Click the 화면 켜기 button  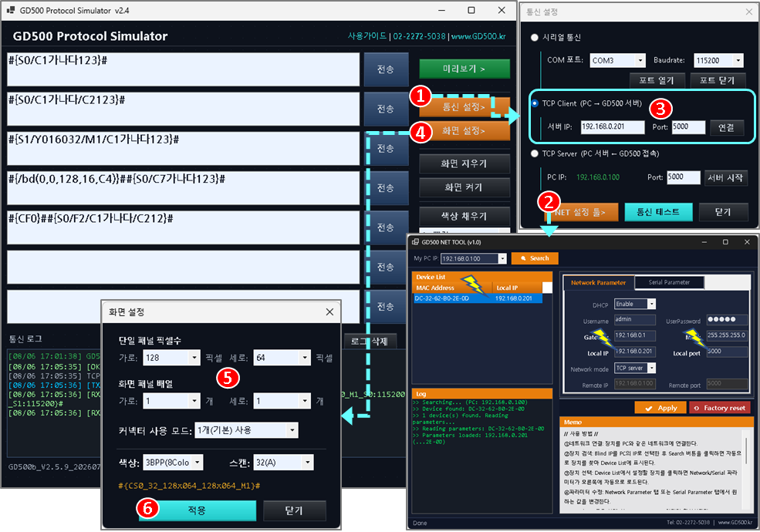pyautogui.click(x=464, y=187)
